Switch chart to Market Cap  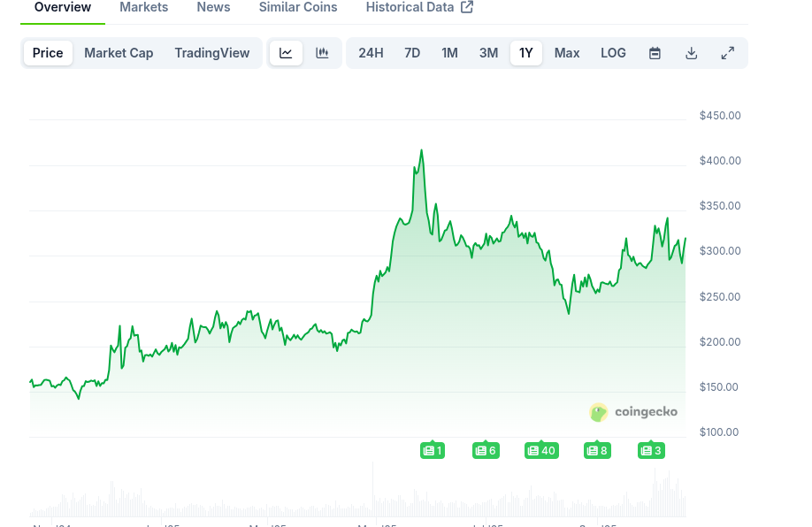119,53
